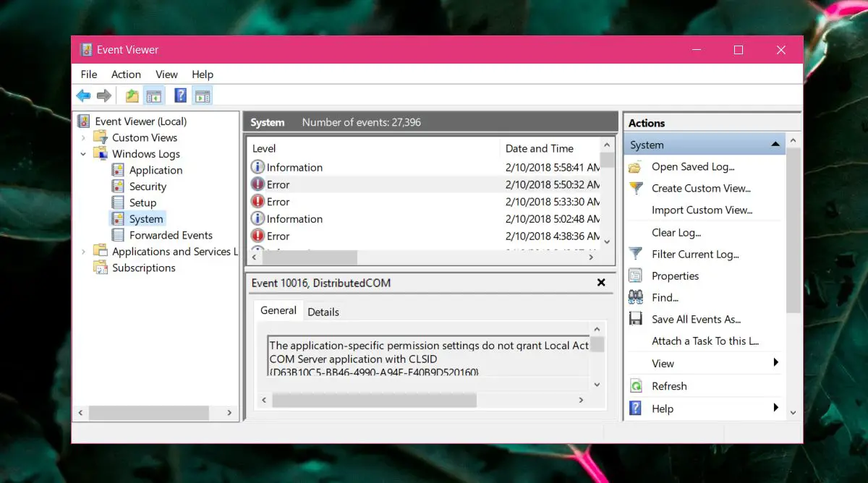The height and width of the screenshot is (483, 868).
Task: Select the Security log in tree
Action: (x=148, y=187)
